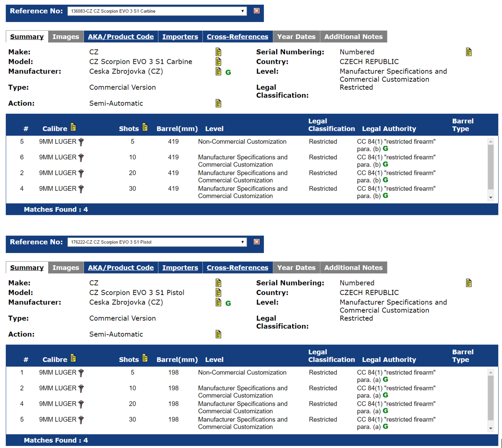Viewport: 502px width, 448px height.
Task: Close the Carbine reference with red X
Action: pos(257,11)
